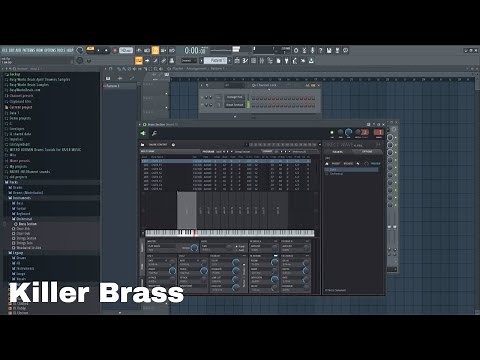The height and width of the screenshot is (360, 480).
Task: Click the microphone one-click recording icon
Action: [x=312, y=50]
